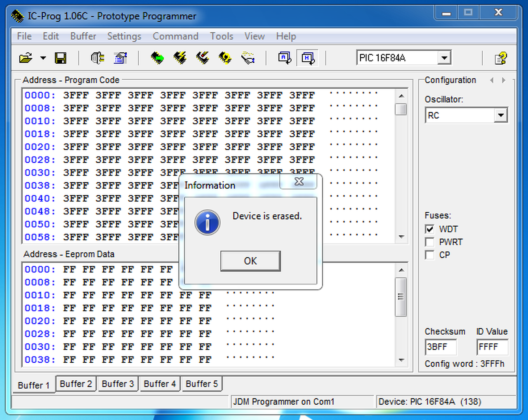Click Program Code address '0040:'
528x420 pixels.
pyautogui.click(x=40, y=198)
